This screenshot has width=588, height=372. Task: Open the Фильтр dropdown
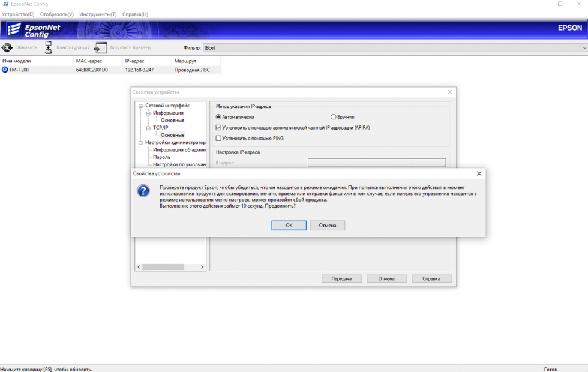pyautogui.click(x=395, y=48)
